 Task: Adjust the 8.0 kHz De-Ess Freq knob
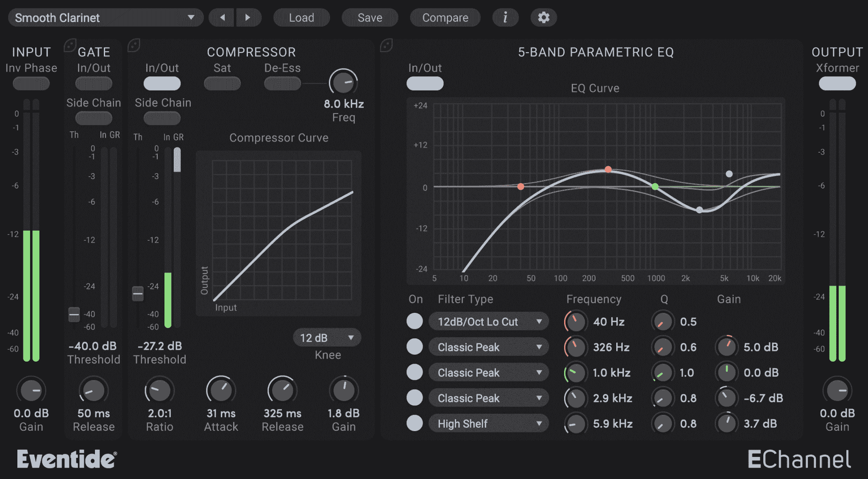(343, 82)
